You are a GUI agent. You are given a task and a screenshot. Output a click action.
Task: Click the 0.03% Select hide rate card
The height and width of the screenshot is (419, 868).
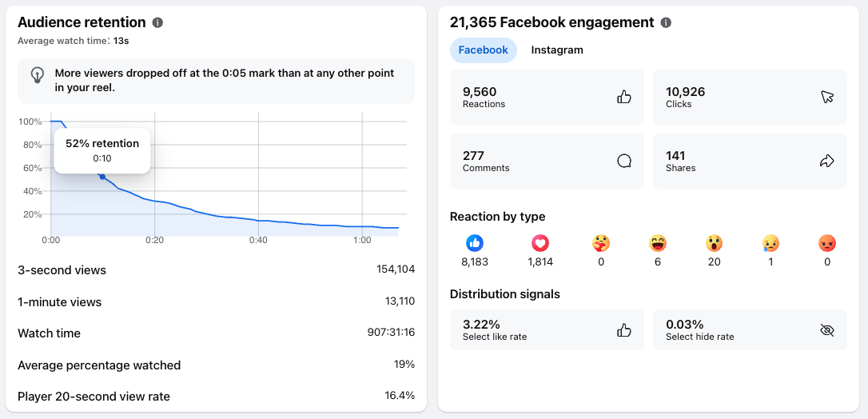750,330
